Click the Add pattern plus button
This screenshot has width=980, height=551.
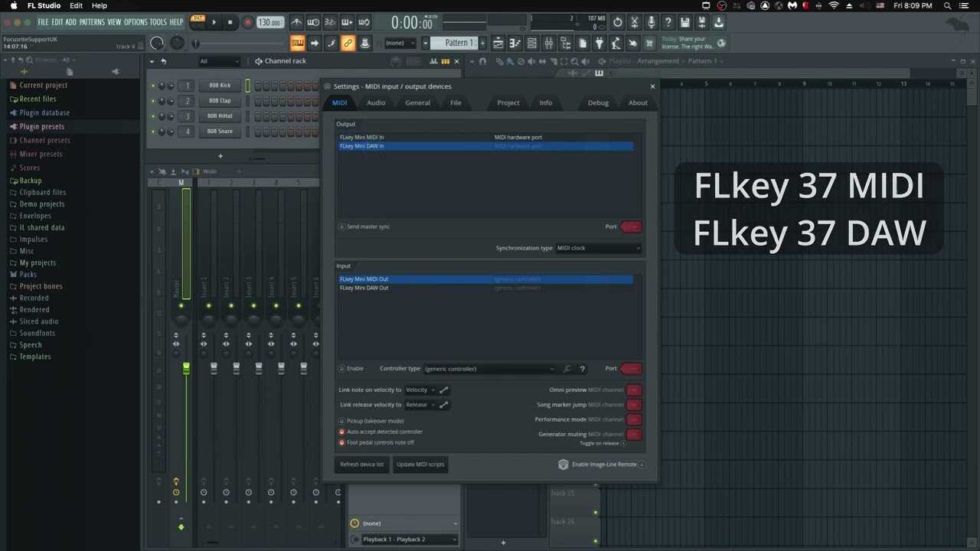click(482, 43)
